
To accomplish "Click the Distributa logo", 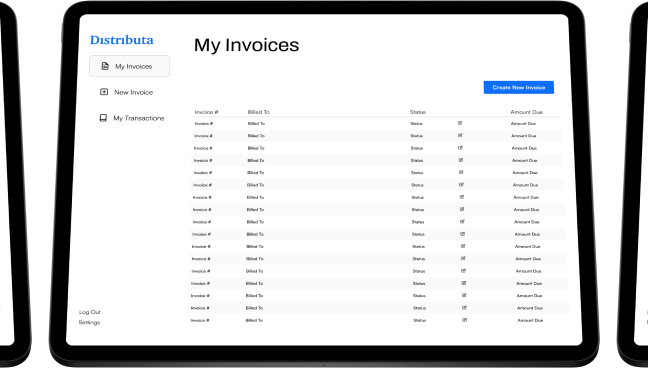I will coord(122,40).
